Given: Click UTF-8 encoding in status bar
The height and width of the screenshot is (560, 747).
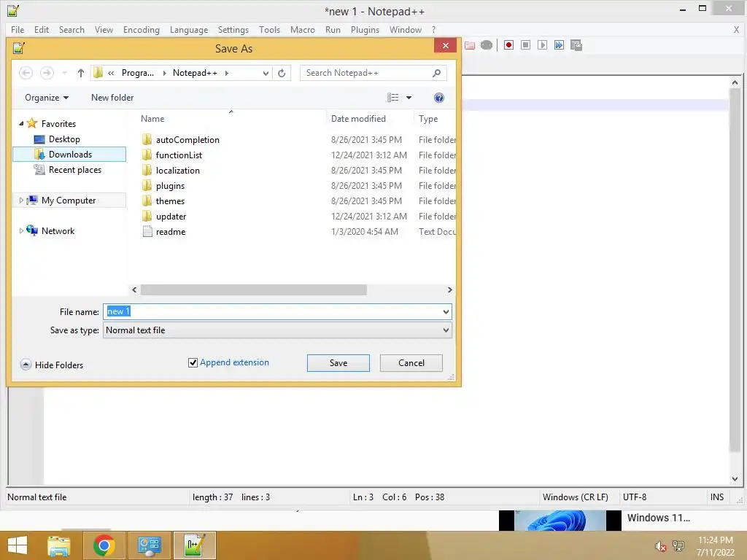Looking at the screenshot, I should click(635, 497).
